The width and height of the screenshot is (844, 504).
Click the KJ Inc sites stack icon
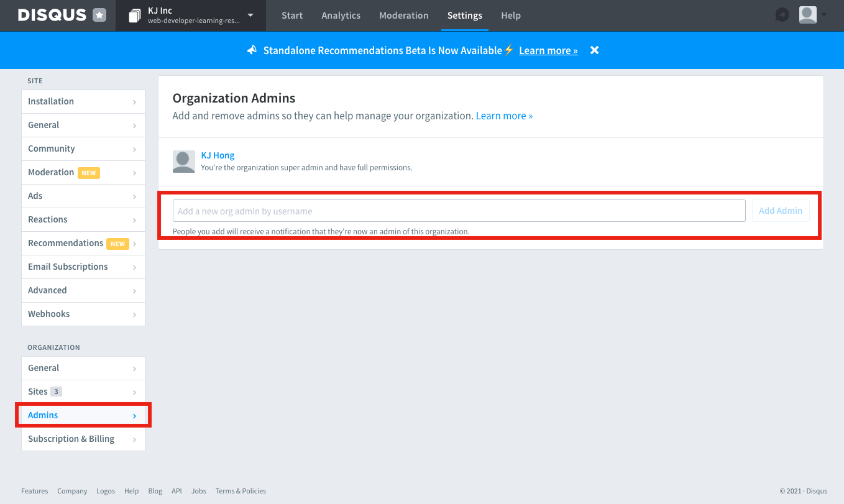(x=135, y=16)
